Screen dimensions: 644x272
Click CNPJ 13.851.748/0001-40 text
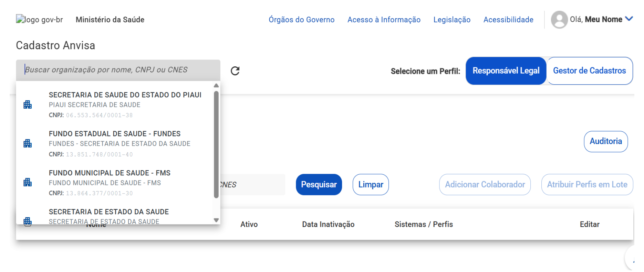tap(91, 154)
